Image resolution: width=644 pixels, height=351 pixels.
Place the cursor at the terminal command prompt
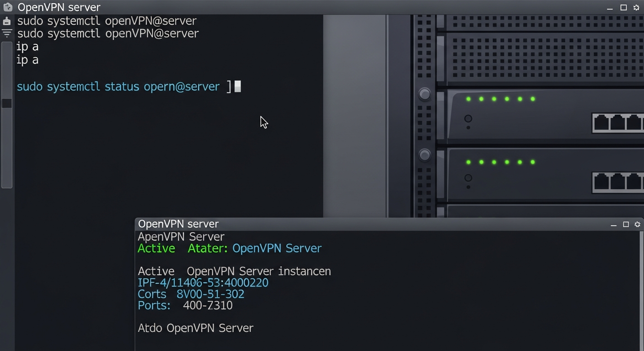pos(238,86)
